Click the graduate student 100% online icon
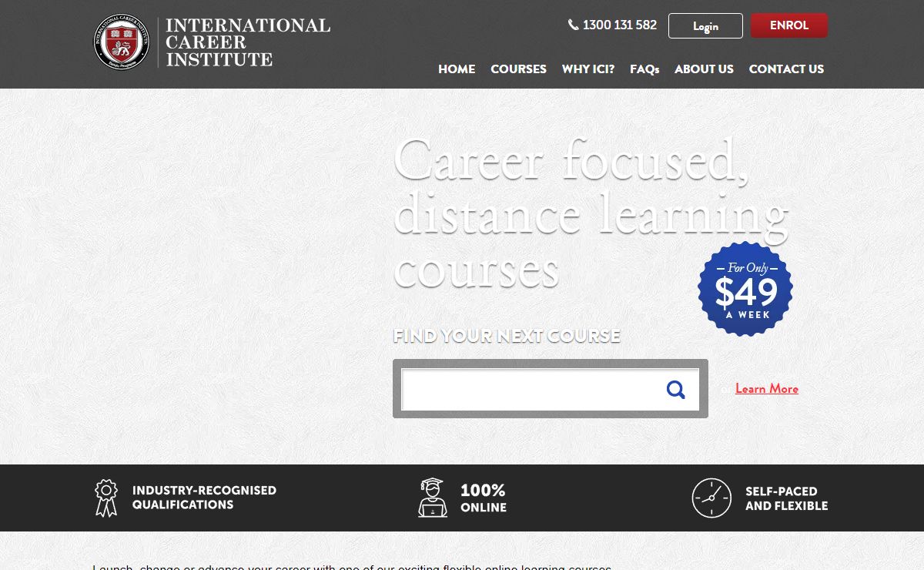This screenshot has height=570, width=924. [433, 498]
